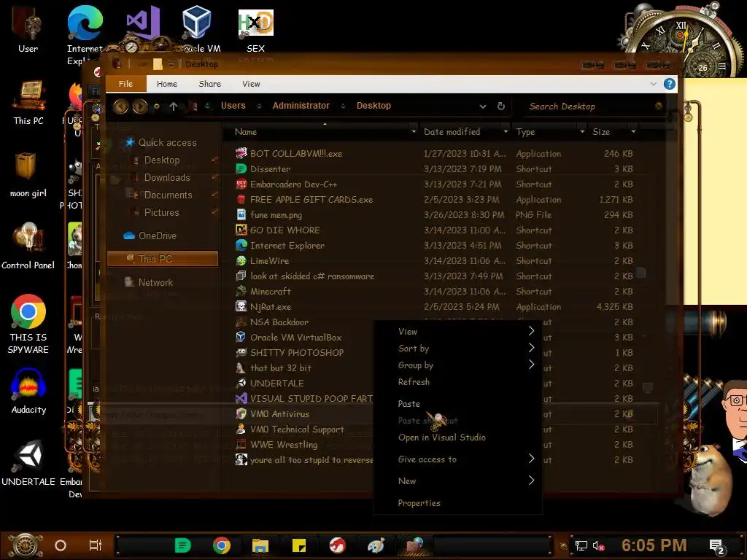The height and width of the screenshot is (560, 747).
Task: Expand the Give access to submenu
Action: pos(458,459)
